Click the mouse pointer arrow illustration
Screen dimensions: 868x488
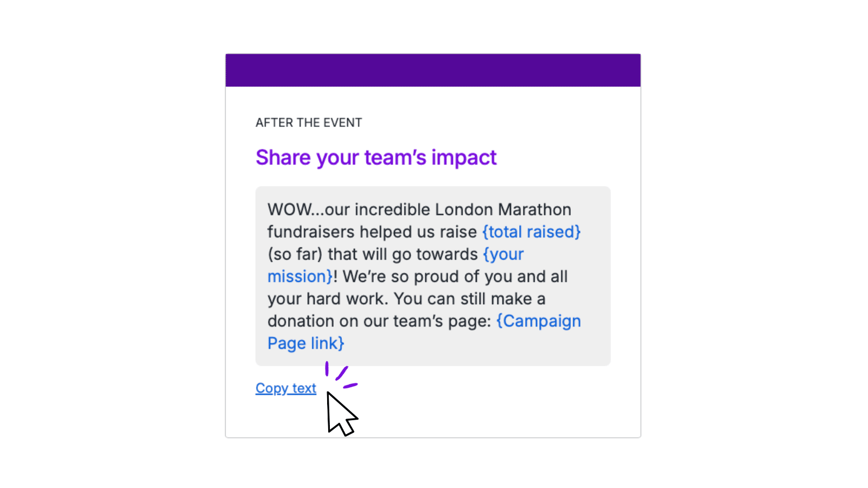pos(340,414)
